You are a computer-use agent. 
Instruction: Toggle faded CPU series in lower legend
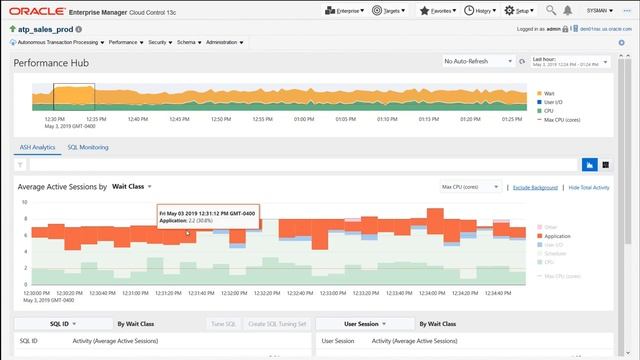coord(545,262)
